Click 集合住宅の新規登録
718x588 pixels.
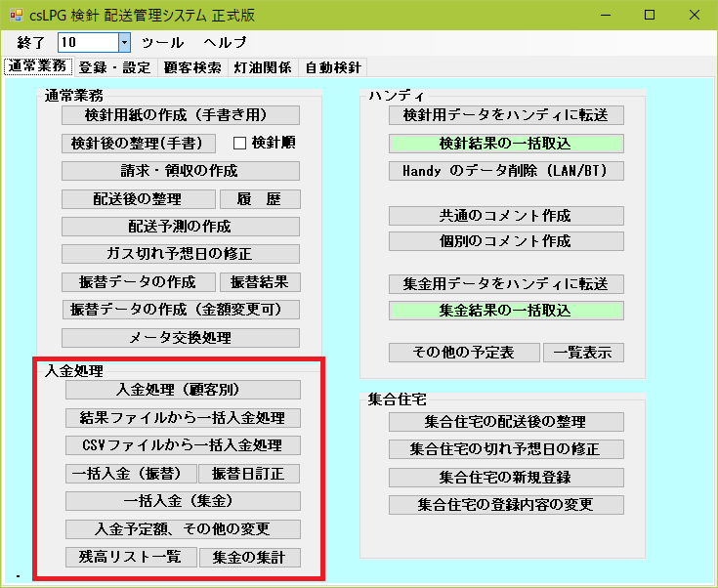[506, 478]
